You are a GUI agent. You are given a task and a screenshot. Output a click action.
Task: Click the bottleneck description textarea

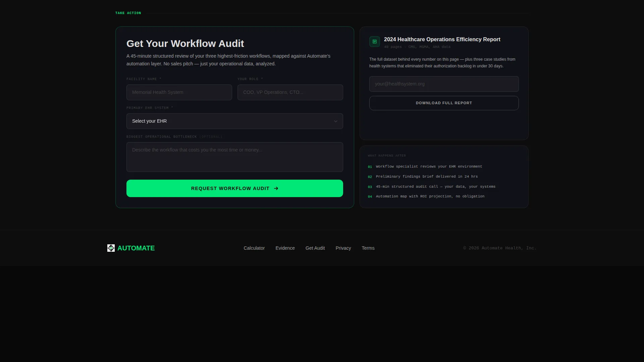(235, 157)
